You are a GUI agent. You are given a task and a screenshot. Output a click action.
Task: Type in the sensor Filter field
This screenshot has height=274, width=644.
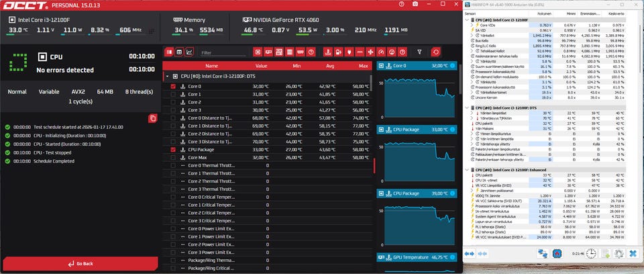pos(223,52)
